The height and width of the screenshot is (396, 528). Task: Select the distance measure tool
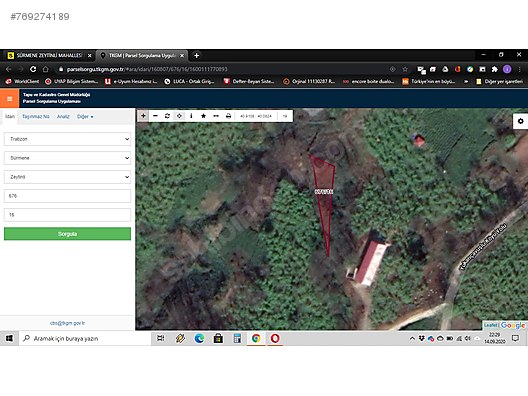click(x=216, y=116)
